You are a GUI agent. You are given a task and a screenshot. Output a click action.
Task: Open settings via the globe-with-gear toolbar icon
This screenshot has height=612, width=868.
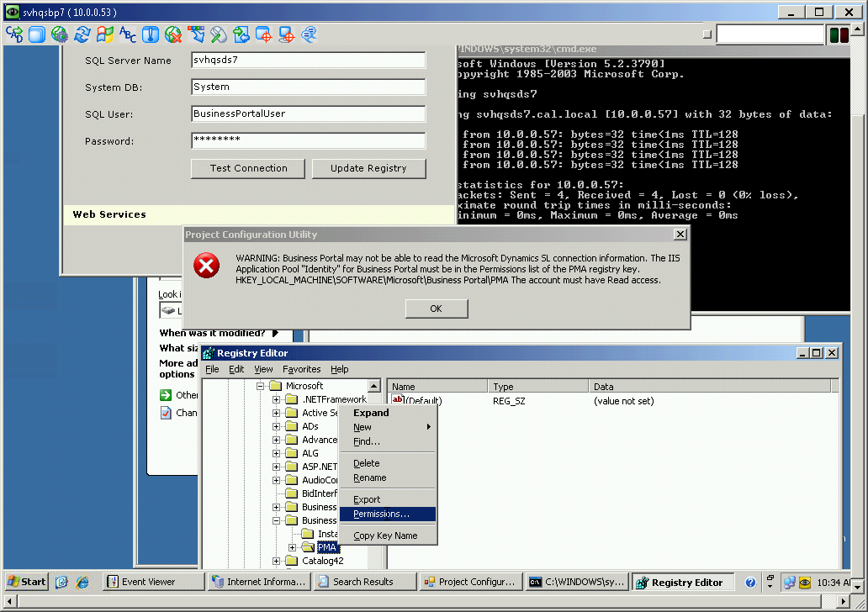click(x=61, y=34)
